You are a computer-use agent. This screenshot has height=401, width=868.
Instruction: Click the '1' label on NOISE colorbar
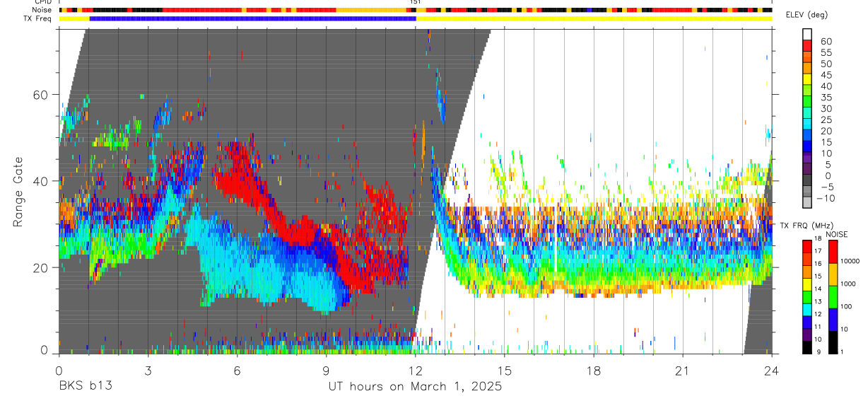843,351
